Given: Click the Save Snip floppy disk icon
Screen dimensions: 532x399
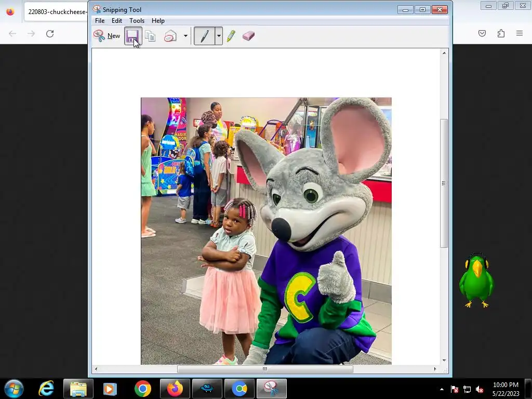Looking at the screenshot, I should point(132,36).
